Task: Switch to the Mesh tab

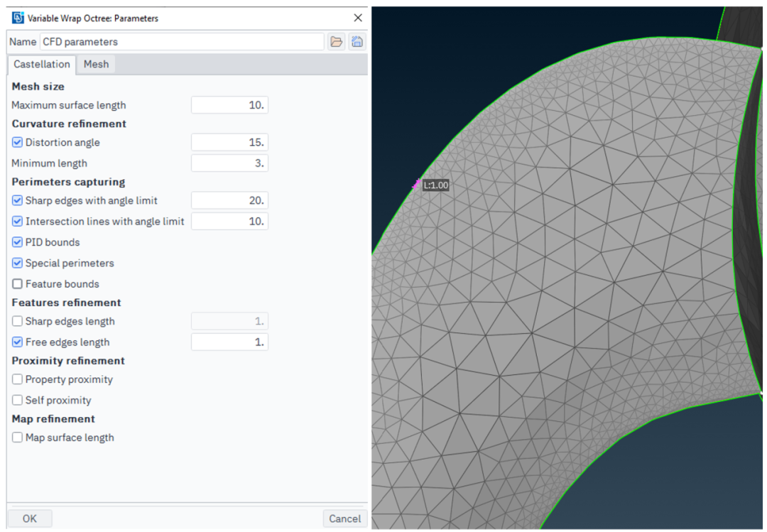Action: [x=96, y=64]
